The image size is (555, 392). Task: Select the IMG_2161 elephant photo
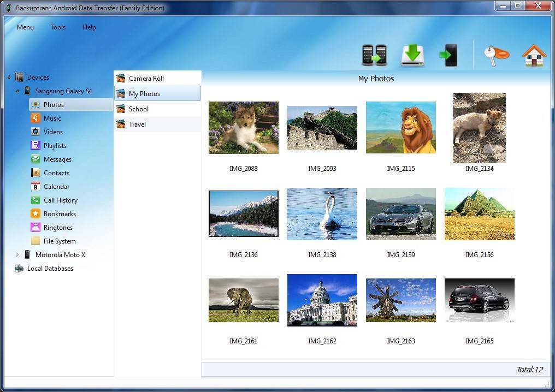pyautogui.click(x=244, y=300)
